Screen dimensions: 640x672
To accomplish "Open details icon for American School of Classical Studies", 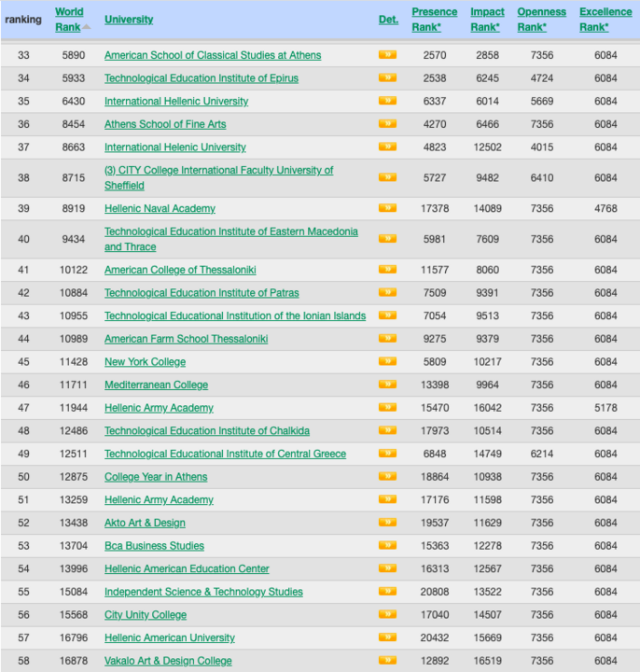I will pos(387,55).
